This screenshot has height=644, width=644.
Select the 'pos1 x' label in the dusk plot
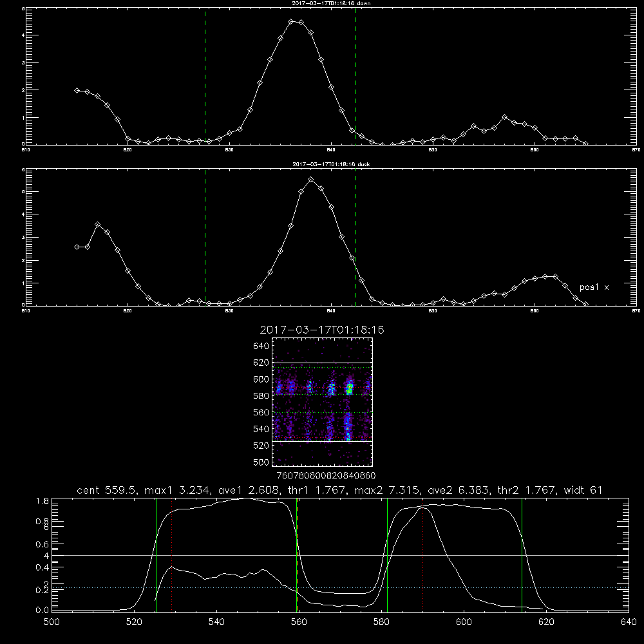[594, 287]
